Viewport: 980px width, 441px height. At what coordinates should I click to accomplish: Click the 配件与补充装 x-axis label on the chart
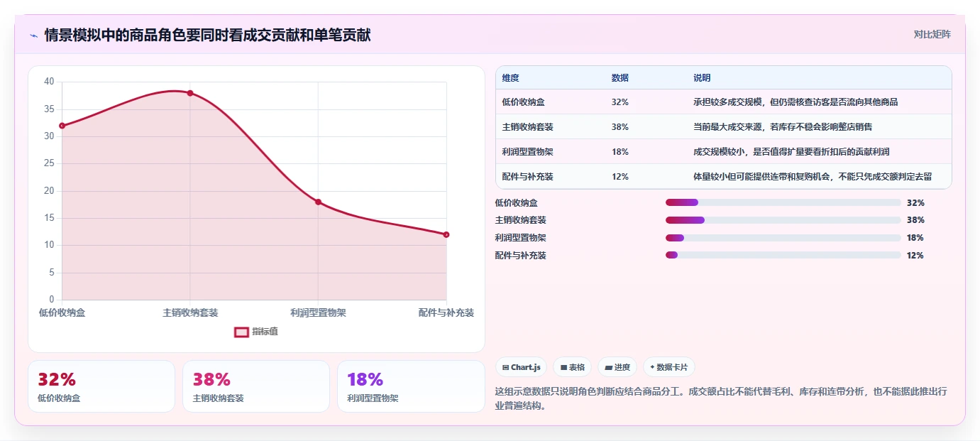click(x=446, y=312)
